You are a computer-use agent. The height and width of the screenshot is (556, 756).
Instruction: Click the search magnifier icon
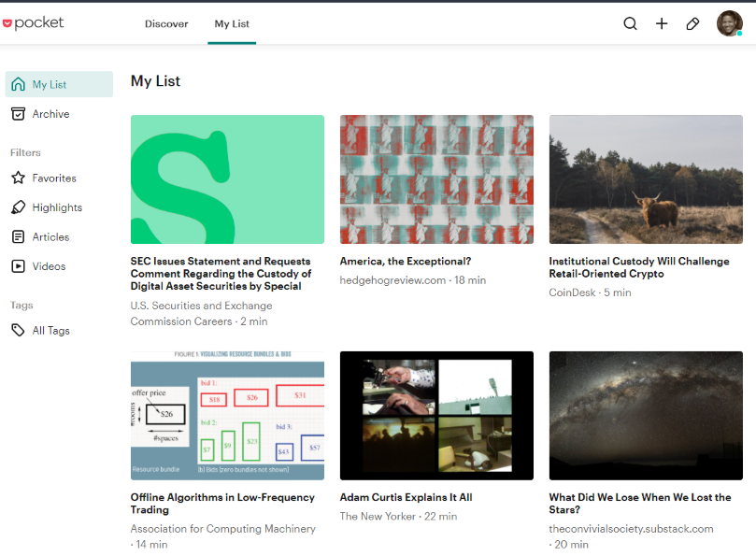pos(630,23)
